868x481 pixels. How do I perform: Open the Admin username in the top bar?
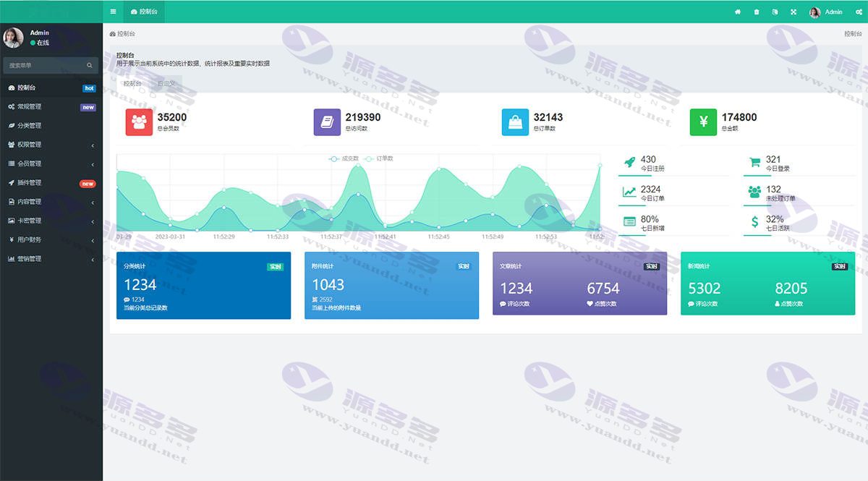click(x=833, y=12)
